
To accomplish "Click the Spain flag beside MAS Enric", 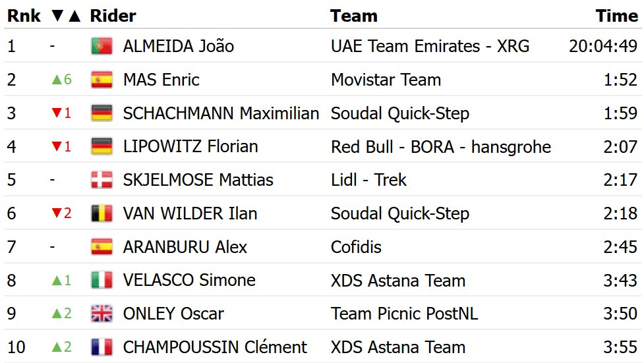I will click(x=102, y=80).
